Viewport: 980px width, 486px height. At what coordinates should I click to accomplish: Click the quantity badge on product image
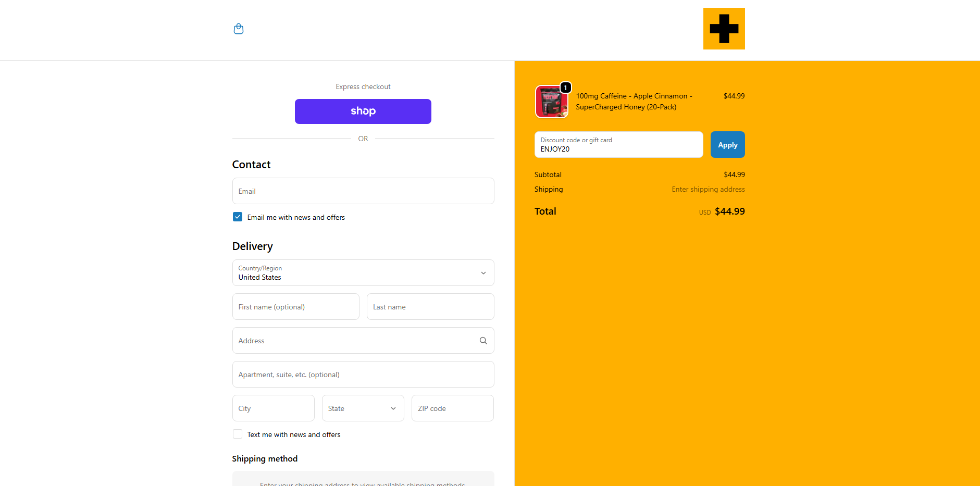566,88
